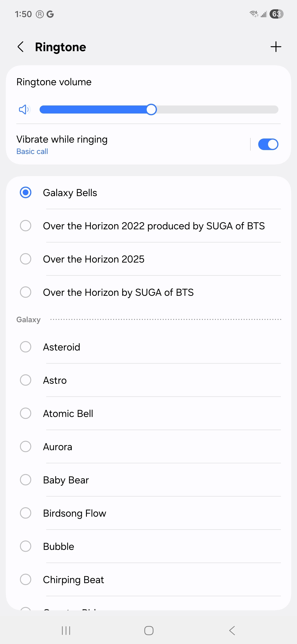Turn off Vibrate while ringing switch
Screen dimensions: 297x644
coord(268,144)
